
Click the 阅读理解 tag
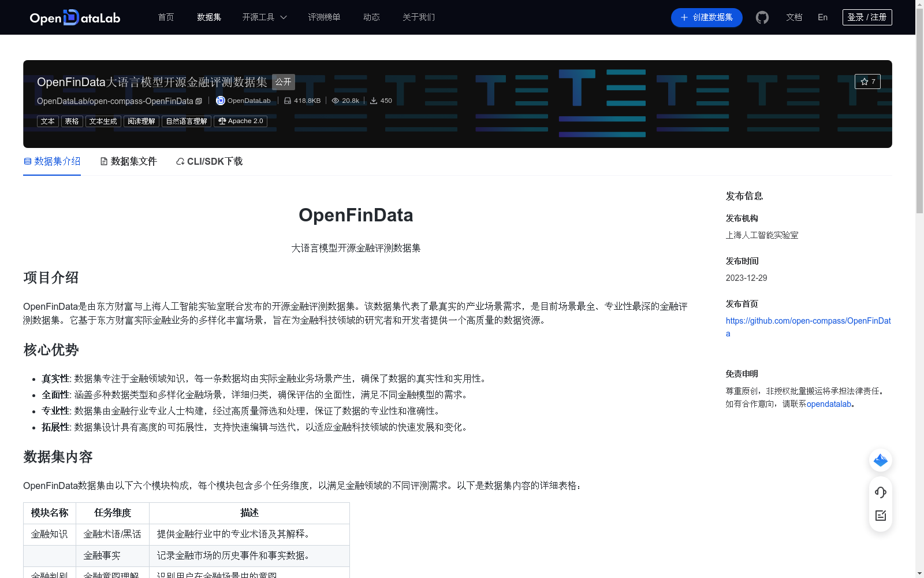coord(141,121)
